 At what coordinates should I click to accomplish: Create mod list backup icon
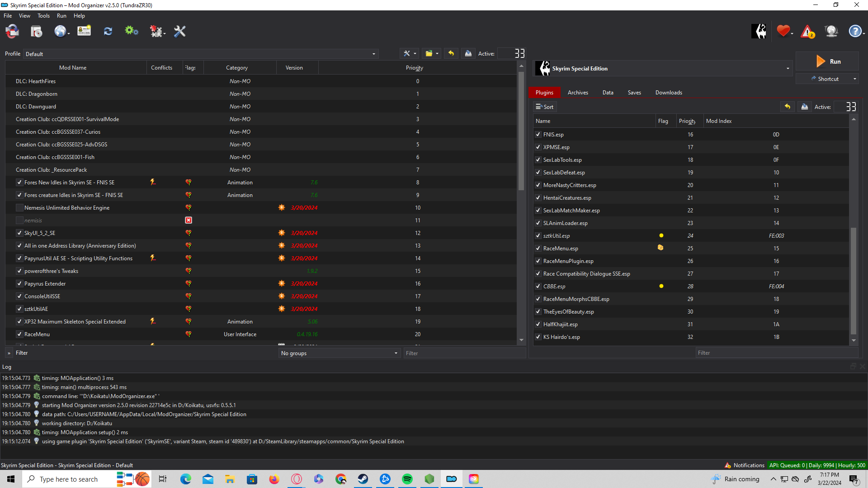(468, 53)
